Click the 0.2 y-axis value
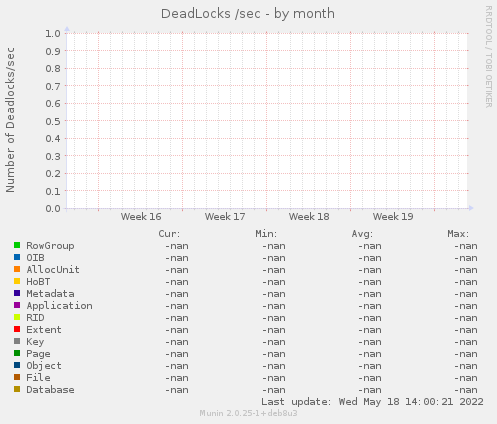497x424 pixels. tap(53, 174)
